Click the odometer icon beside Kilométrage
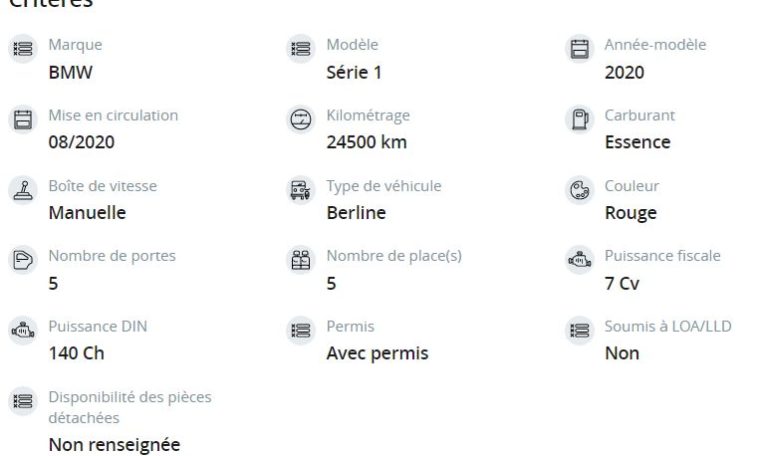 tap(299, 119)
